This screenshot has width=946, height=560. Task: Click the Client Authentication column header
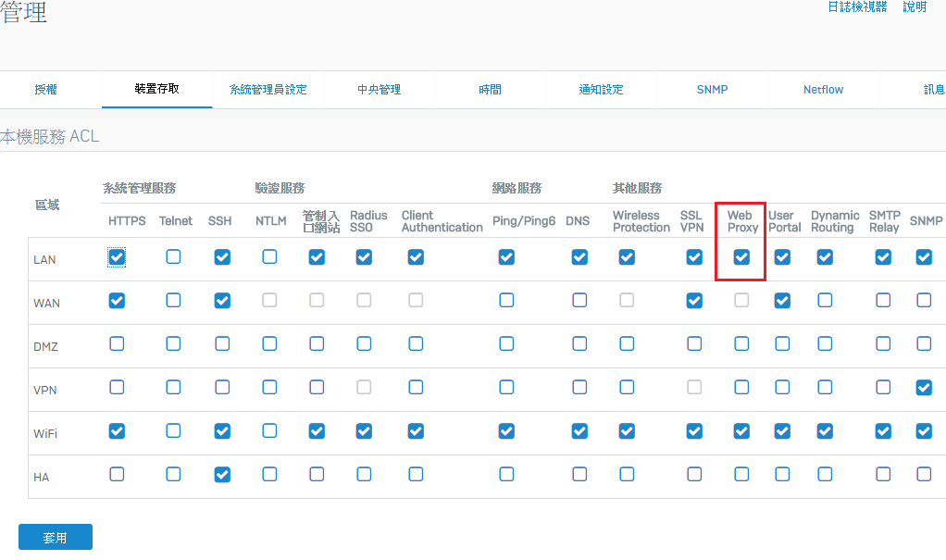[x=442, y=221]
